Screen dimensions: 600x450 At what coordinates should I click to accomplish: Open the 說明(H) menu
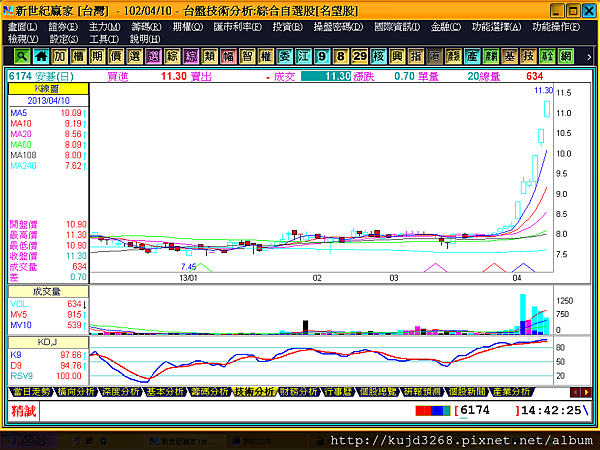145,39
